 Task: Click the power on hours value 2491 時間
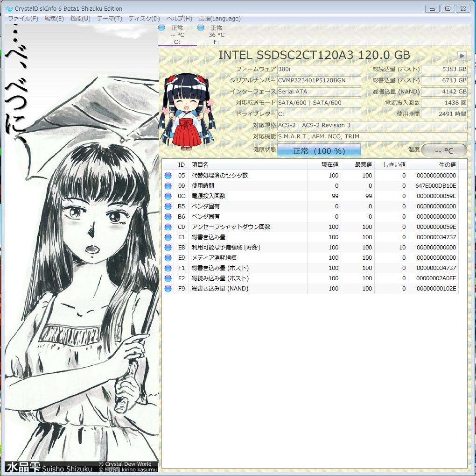point(444,114)
